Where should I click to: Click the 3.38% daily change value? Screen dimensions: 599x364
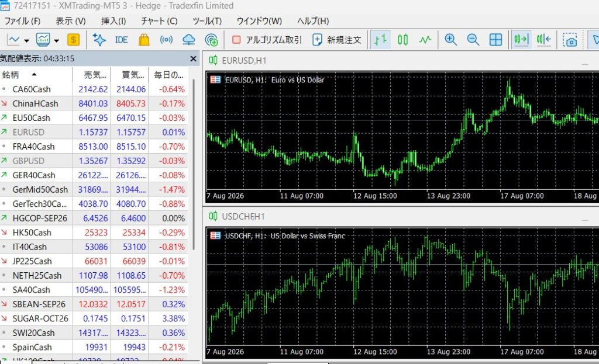coord(173,318)
